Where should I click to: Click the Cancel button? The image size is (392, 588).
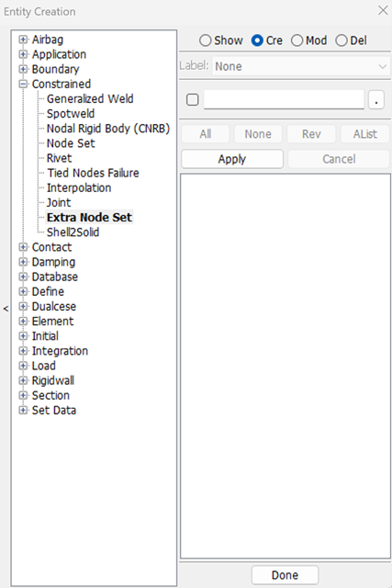pos(339,159)
